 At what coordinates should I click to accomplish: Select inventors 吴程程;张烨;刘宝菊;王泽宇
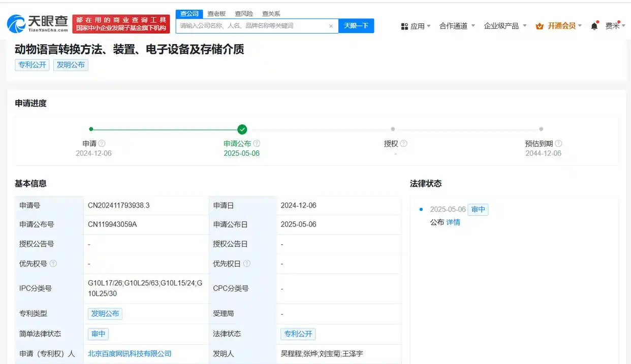pos(322,354)
